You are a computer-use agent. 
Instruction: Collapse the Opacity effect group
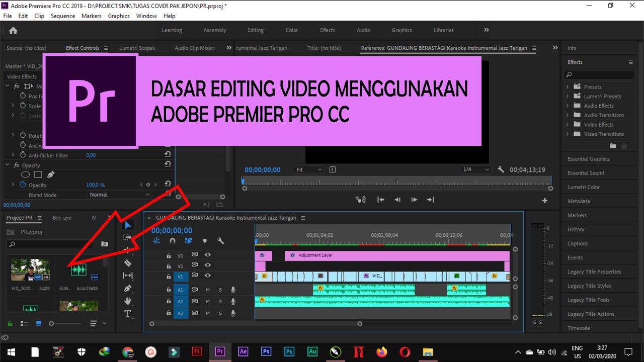tap(8, 165)
